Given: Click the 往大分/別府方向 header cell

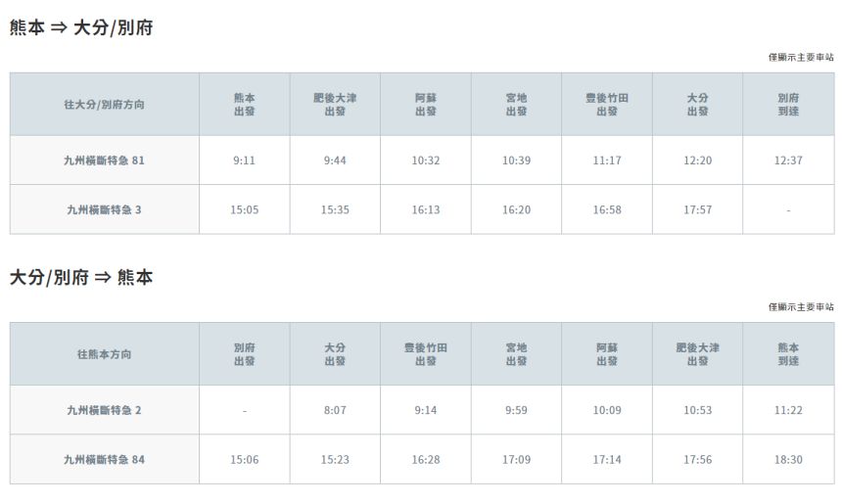Looking at the screenshot, I should click(104, 104).
